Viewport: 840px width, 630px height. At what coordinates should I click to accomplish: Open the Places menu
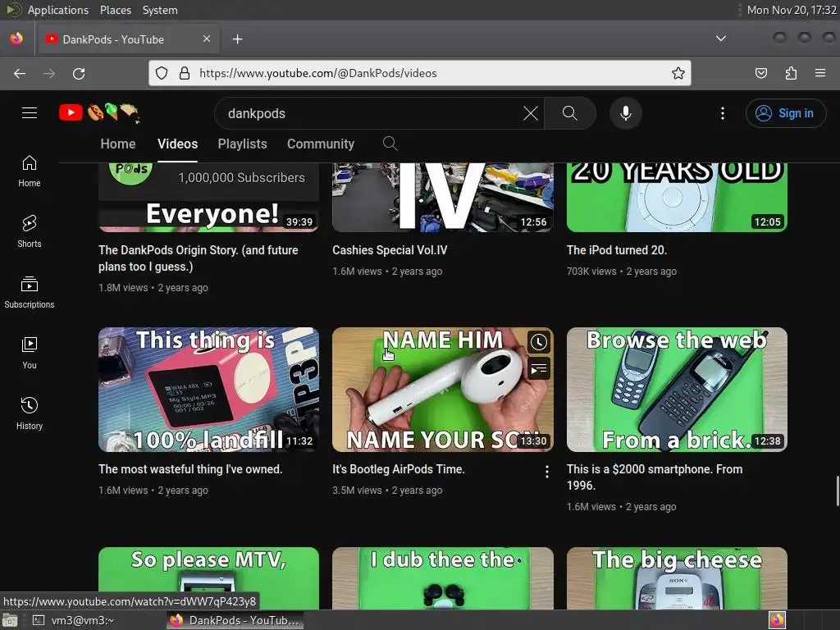115,10
